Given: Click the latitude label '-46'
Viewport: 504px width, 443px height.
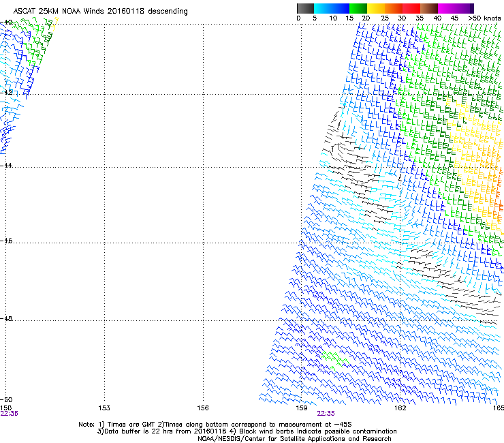Looking at the screenshot, I should (6, 241).
